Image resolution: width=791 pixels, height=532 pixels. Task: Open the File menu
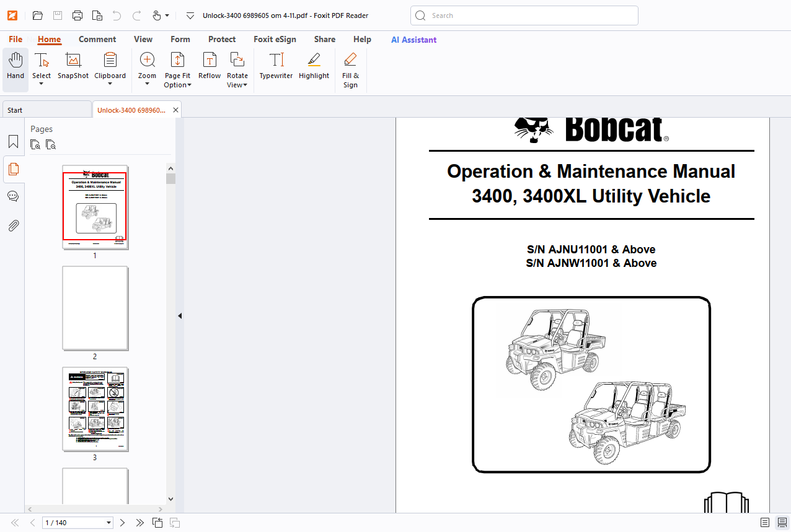[15, 39]
